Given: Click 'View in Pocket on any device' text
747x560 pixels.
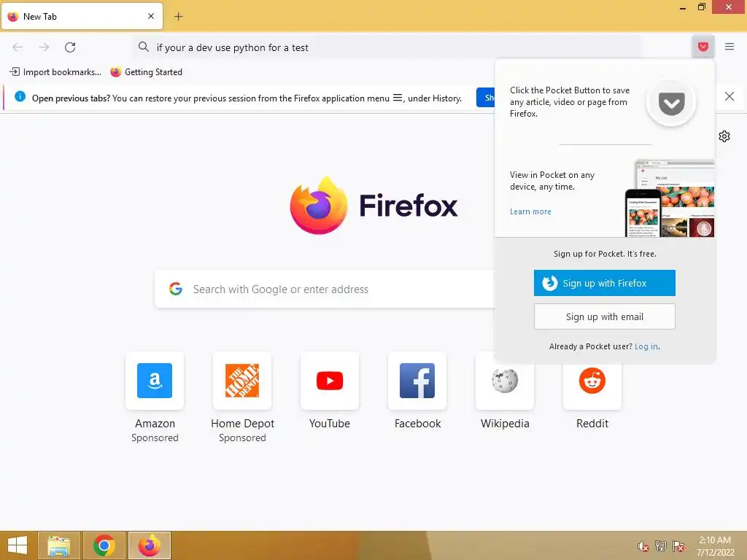Looking at the screenshot, I should [552, 181].
